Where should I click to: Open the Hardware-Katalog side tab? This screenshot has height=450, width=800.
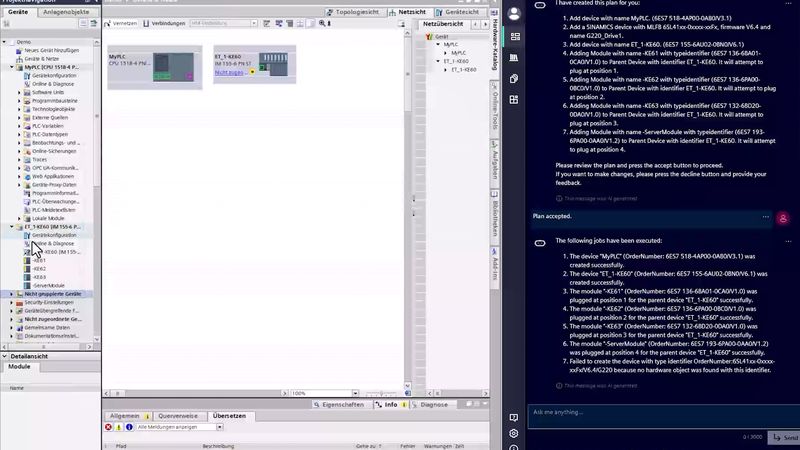[494, 45]
